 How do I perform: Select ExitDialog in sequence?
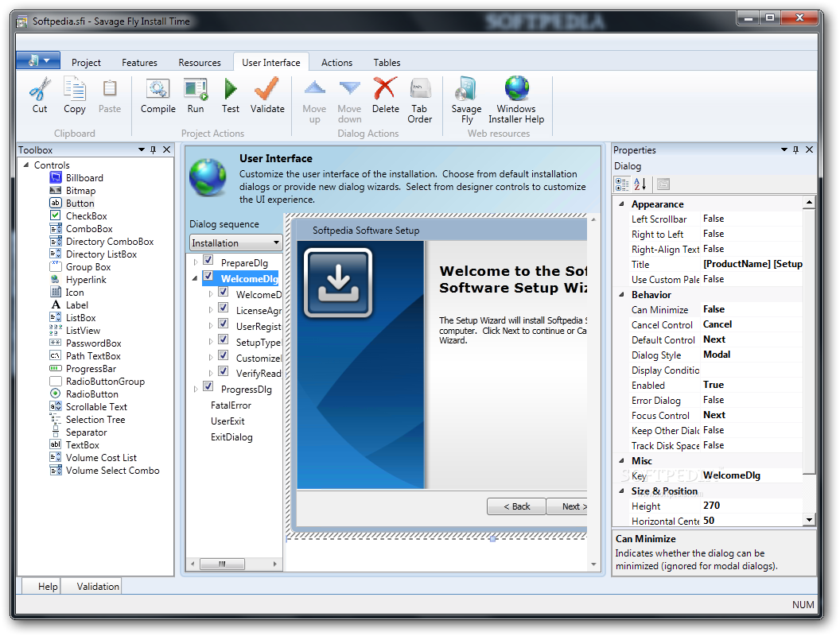coord(231,437)
